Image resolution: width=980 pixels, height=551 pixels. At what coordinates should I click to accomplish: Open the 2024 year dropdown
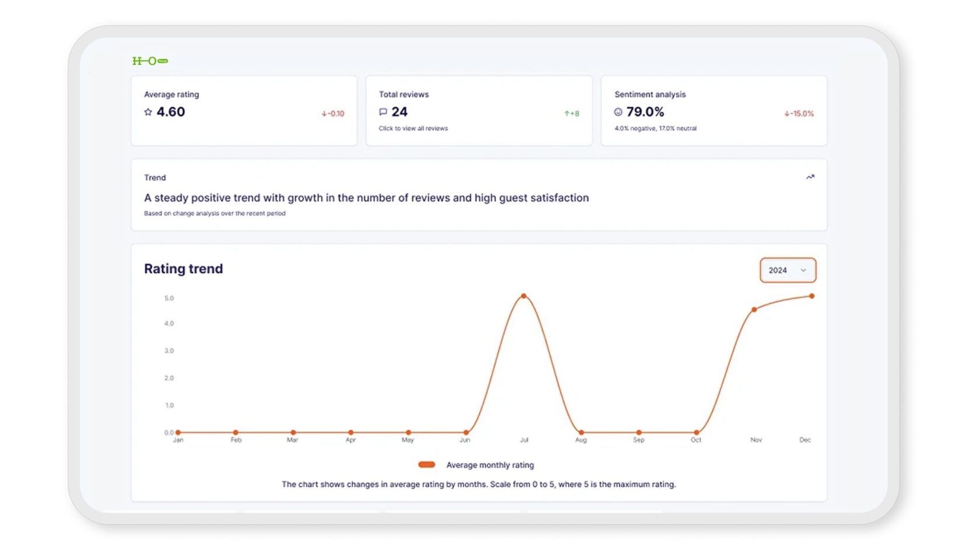[x=787, y=270]
